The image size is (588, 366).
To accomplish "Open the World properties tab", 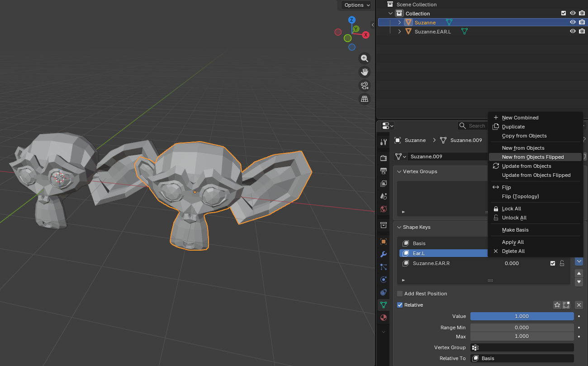I will (384, 209).
